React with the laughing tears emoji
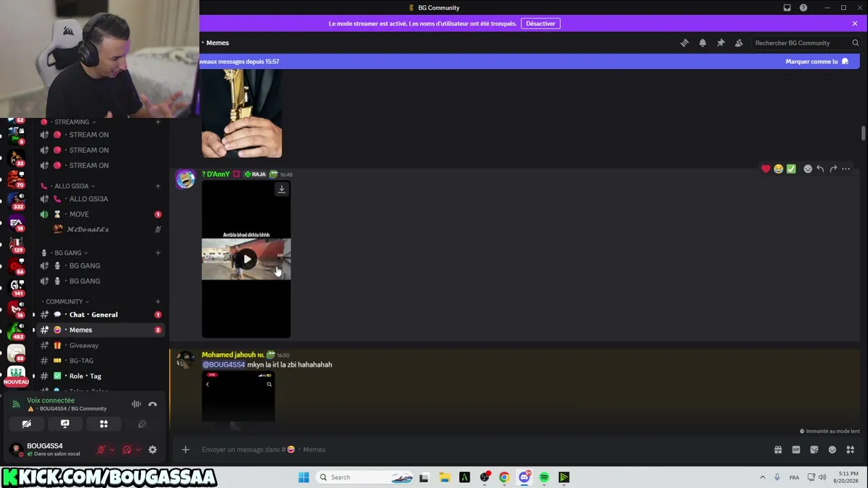This screenshot has width=868, height=488. (778, 169)
